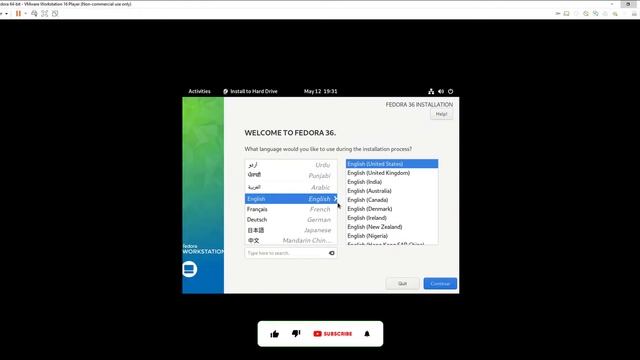Screen dimensions: 640x360
Task: Click the printer device icon in VMware toolbar
Action: (x=605, y=13)
